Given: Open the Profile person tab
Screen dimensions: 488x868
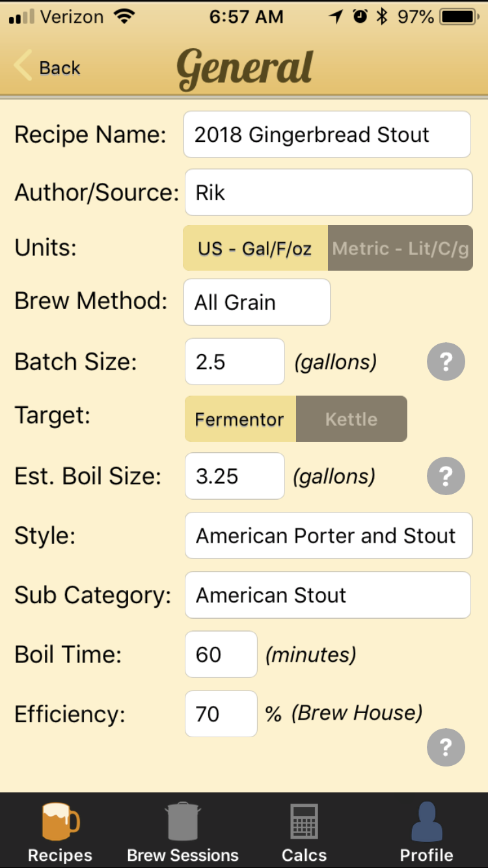Looking at the screenshot, I should 426,832.
